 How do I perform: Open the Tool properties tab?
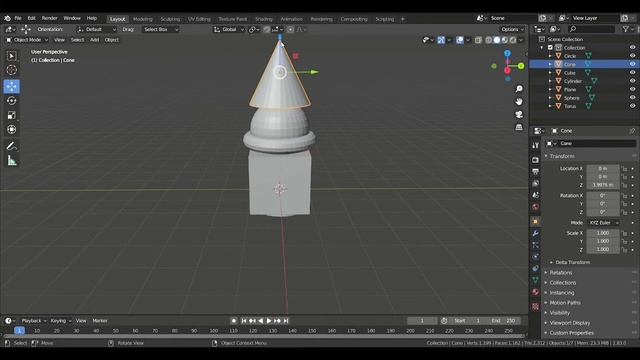536,145
